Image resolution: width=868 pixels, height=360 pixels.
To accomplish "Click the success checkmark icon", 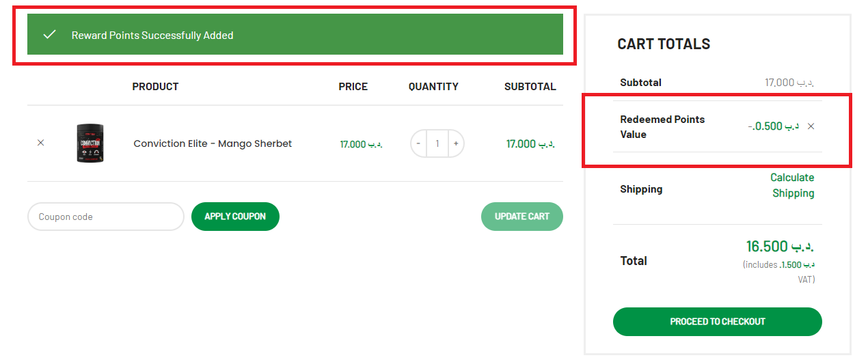I will (x=49, y=35).
